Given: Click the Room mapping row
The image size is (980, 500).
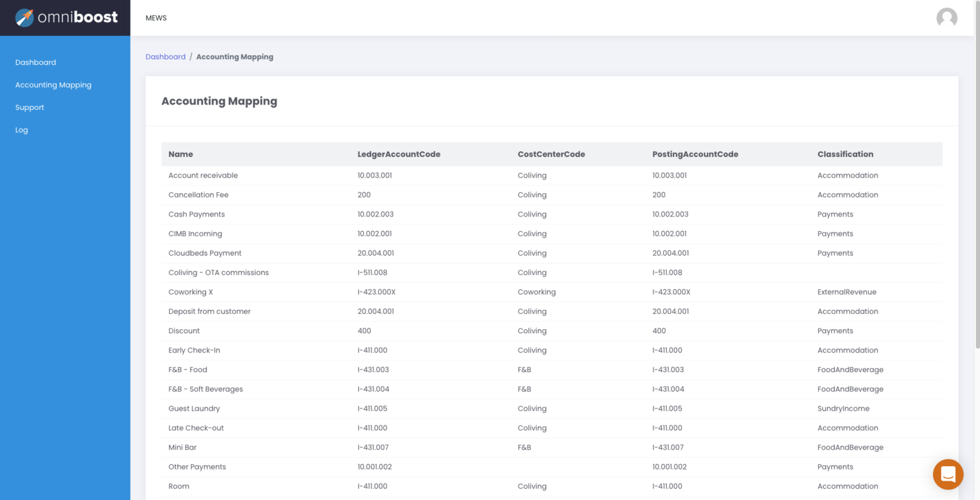Looking at the screenshot, I should tap(179, 485).
